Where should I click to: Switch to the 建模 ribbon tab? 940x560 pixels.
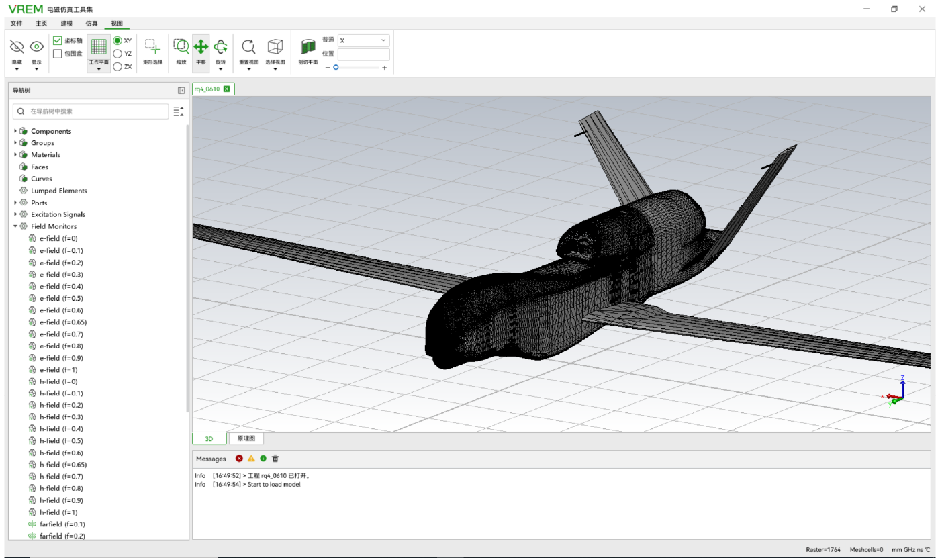(66, 24)
